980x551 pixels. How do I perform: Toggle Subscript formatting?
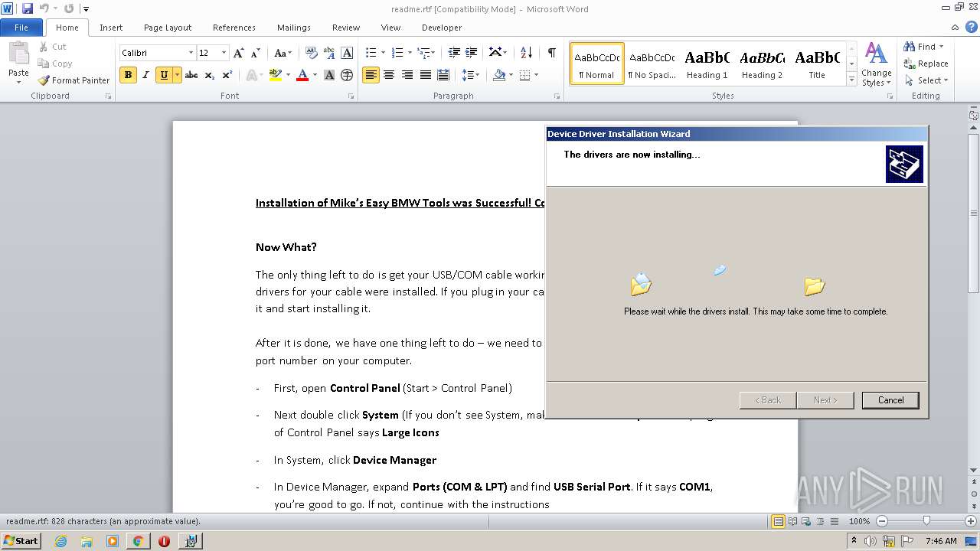(x=210, y=75)
